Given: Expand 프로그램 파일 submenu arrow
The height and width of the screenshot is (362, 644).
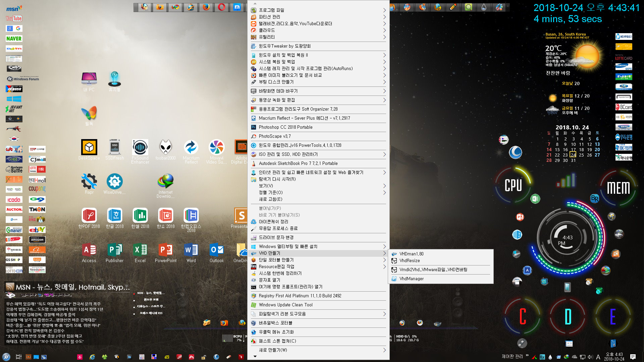Looking at the screenshot, I should pyautogui.click(x=384, y=10).
